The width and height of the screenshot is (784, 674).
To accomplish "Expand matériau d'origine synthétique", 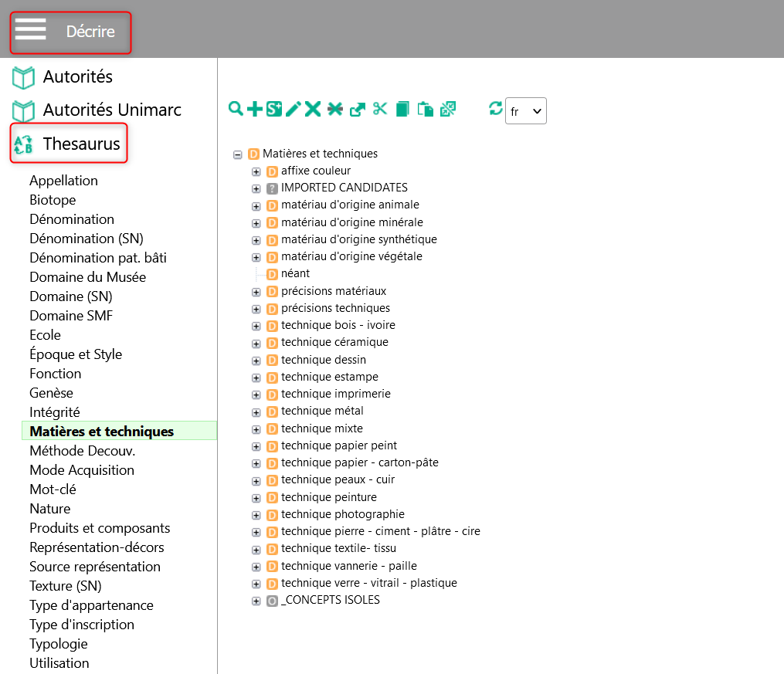I will [256, 240].
